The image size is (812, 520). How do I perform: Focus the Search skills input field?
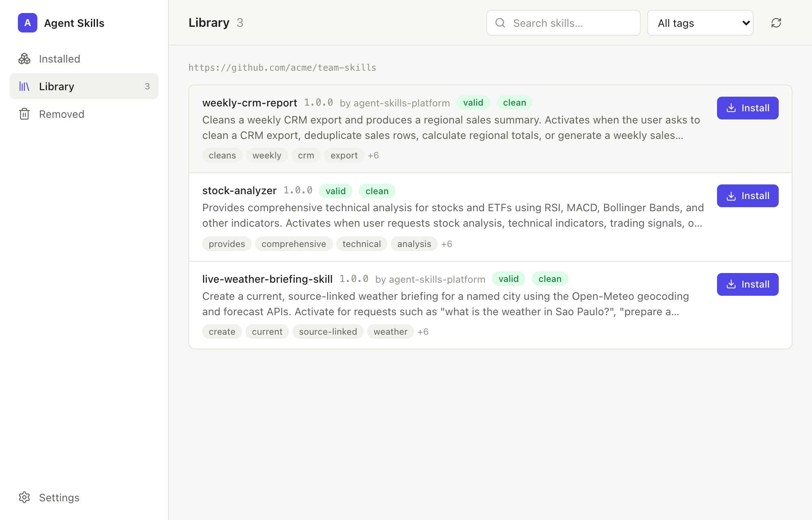tap(564, 23)
